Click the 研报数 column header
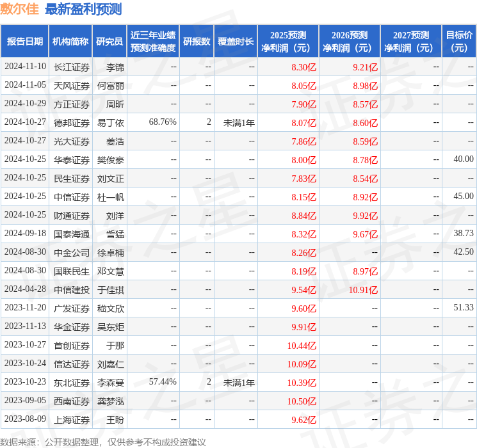The width and height of the screenshot is (477, 448). coord(197,42)
